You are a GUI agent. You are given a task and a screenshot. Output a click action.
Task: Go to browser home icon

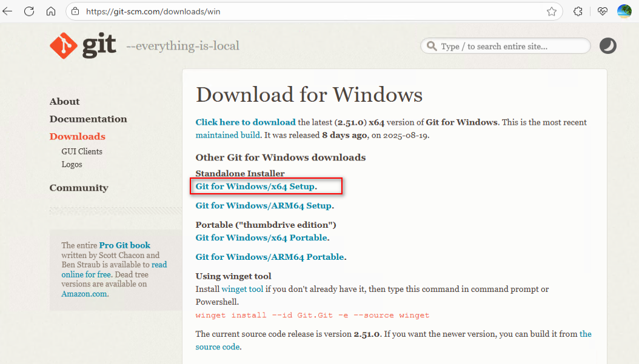[x=51, y=12]
